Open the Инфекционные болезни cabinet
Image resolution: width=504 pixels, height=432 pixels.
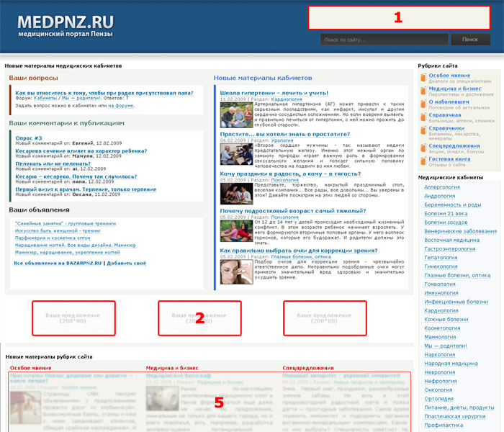(456, 302)
